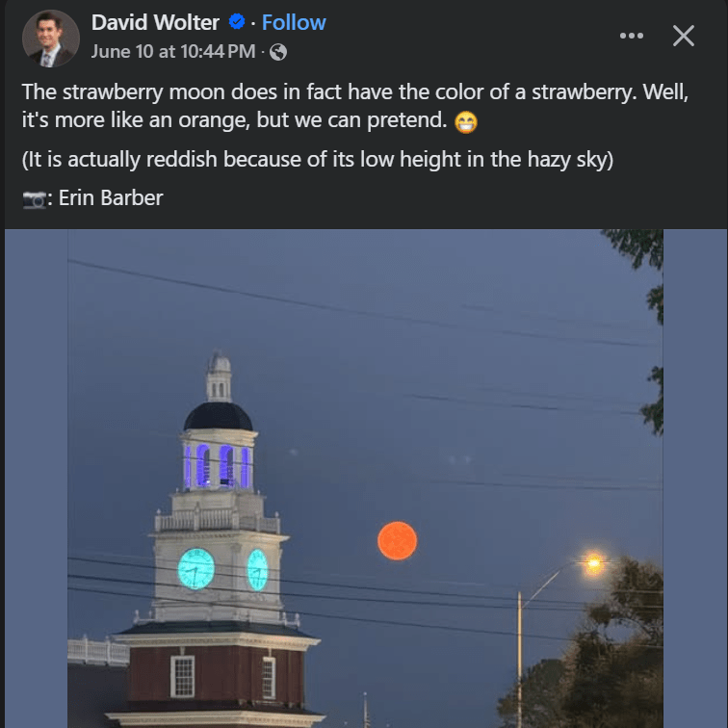Click the purple-lit belfry of the tower
The height and width of the screenshot is (728, 728).
220,465
